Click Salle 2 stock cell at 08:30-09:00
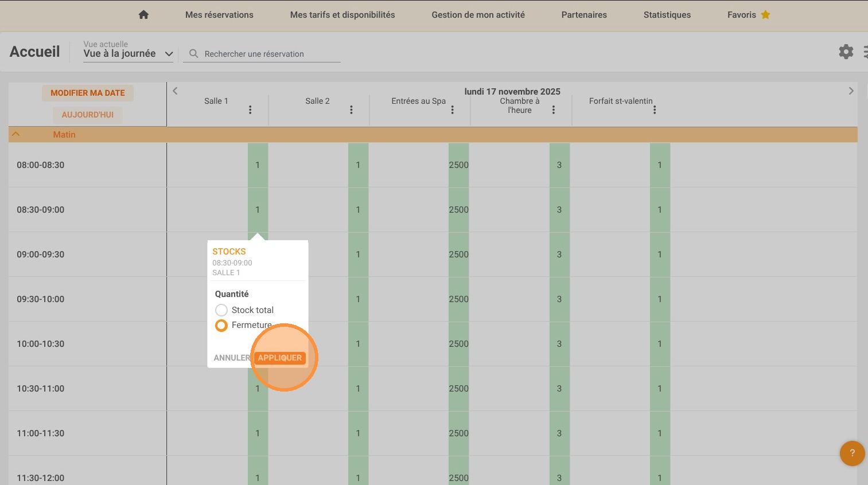Image resolution: width=868 pixels, height=485 pixels. click(358, 210)
